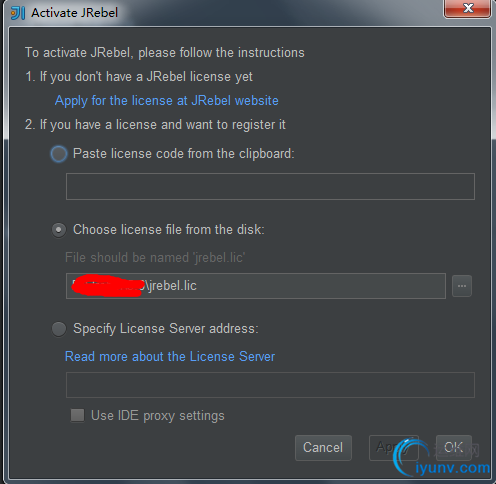
Task: Open 'Read more about the License Server' link
Action: click(x=170, y=357)
